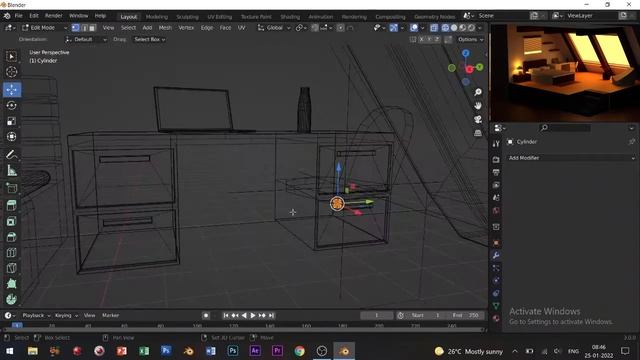Image resolution: width=640 pixels, height=360 pixels.
Task: Switch to wireframe shading mode
Action: tap(445, 28)
